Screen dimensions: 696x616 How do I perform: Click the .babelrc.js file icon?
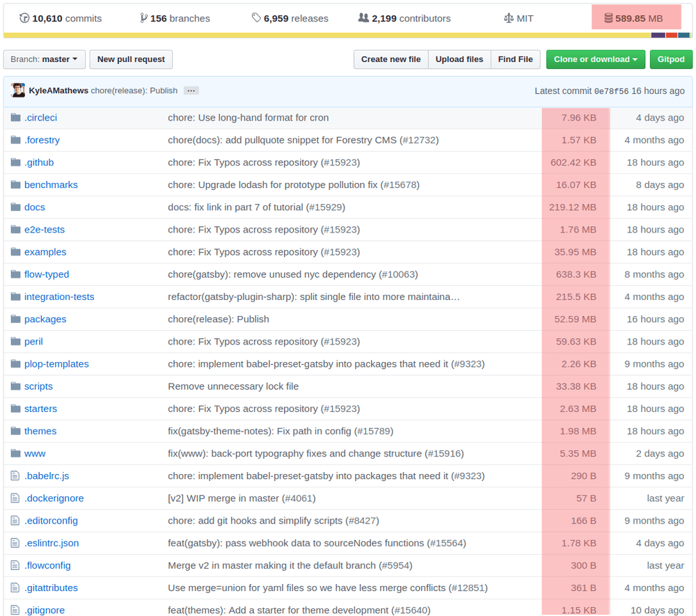pos(15,475)
